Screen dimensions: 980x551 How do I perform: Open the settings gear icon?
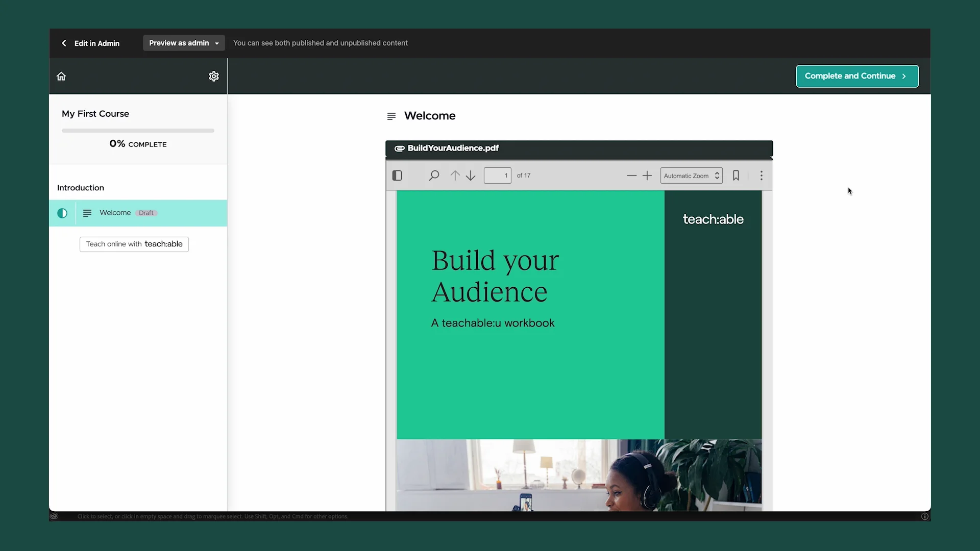pyautogui.click(x=214, y=77)
